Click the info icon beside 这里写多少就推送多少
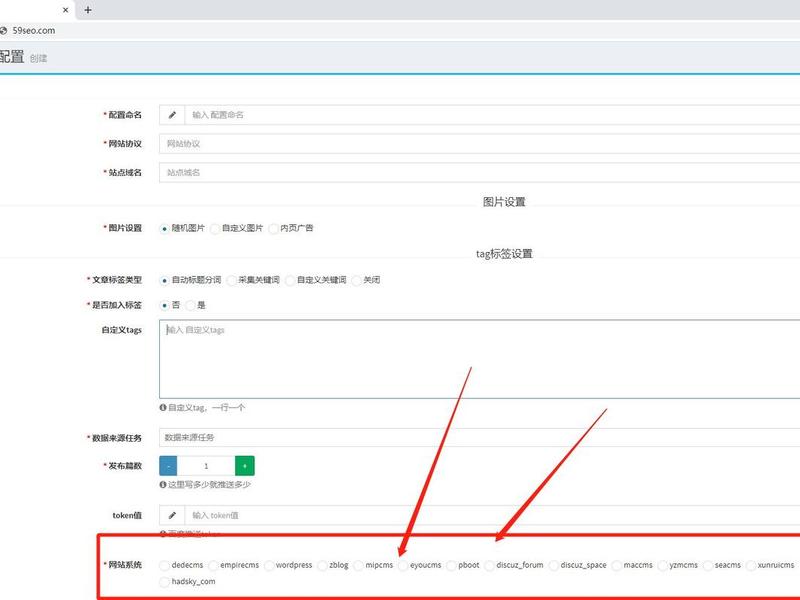 click(163, 485)
